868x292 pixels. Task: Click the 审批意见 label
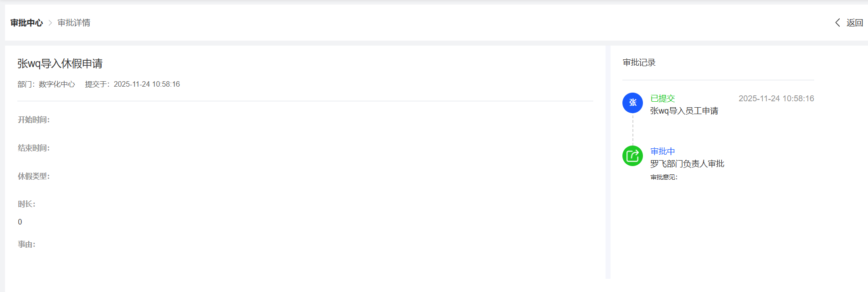coord(664,177)
